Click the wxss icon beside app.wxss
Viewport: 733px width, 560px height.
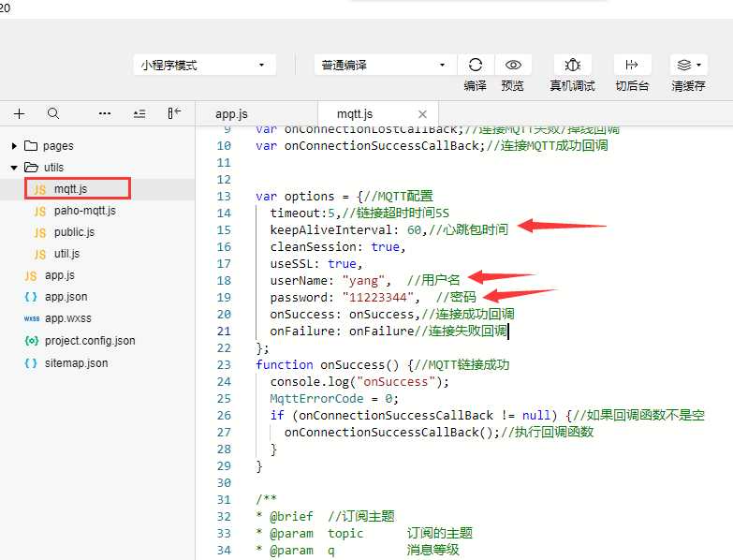point(31,318)
